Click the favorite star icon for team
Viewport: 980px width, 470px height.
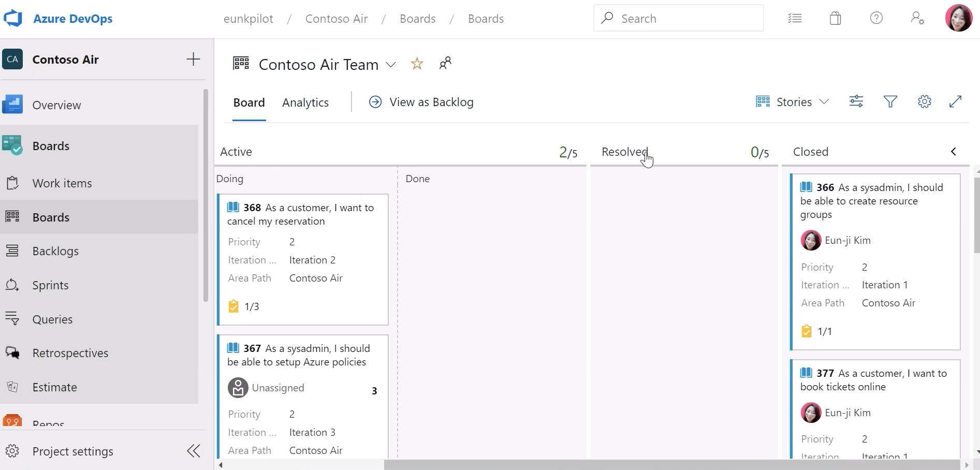point(417,64)
